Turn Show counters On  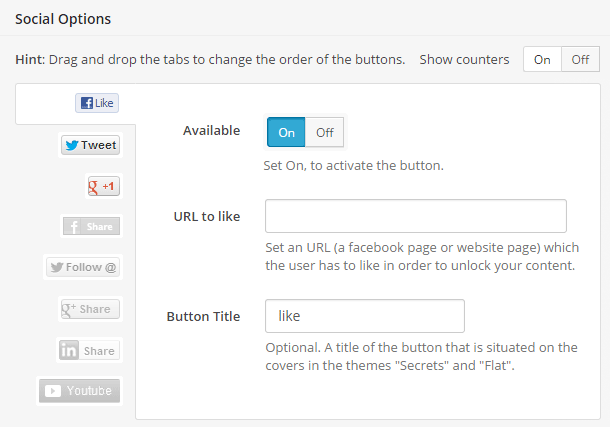542,59
